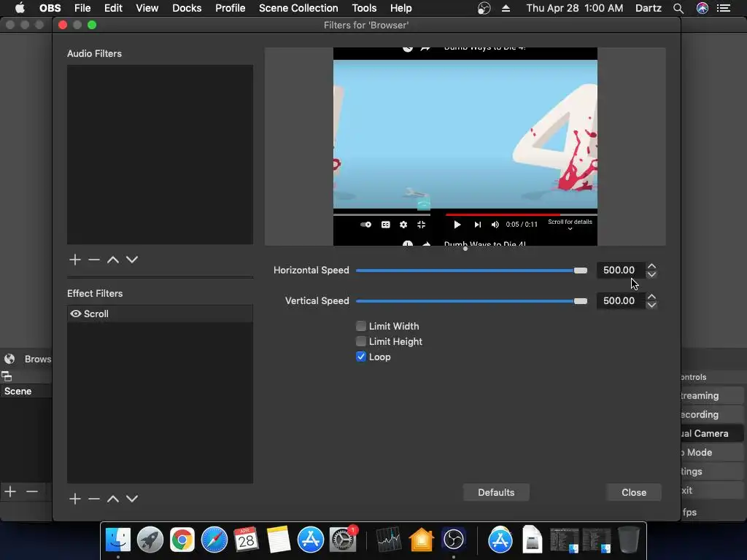Open Safari from the Dock
Image resolution: width=747 pixels, height=560 pixels.
(214, 540)
